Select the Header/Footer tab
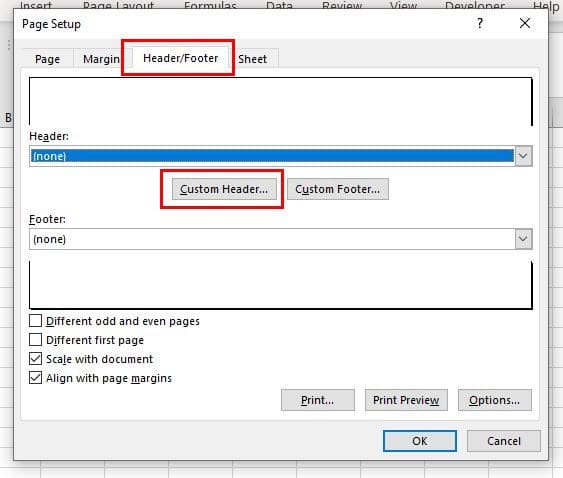 [180, 58]
